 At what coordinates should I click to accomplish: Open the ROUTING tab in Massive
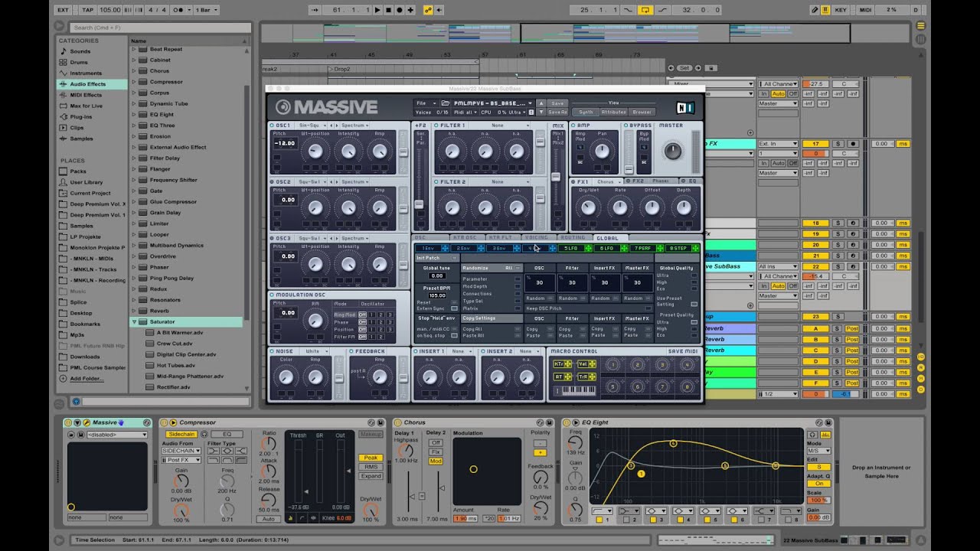click(x=573, y=238)
